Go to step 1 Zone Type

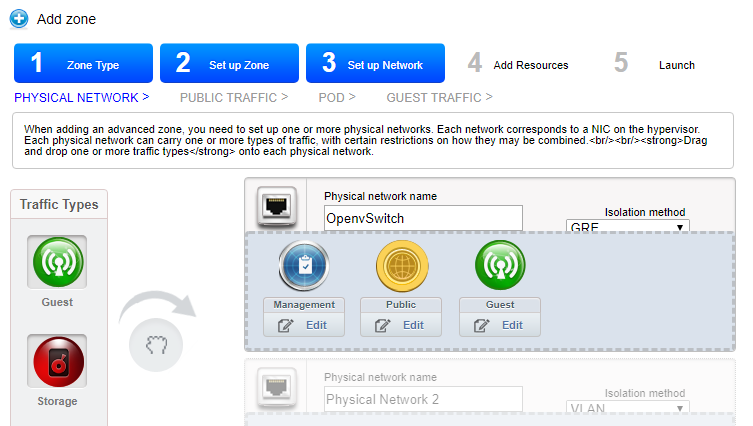click(83, 64)
